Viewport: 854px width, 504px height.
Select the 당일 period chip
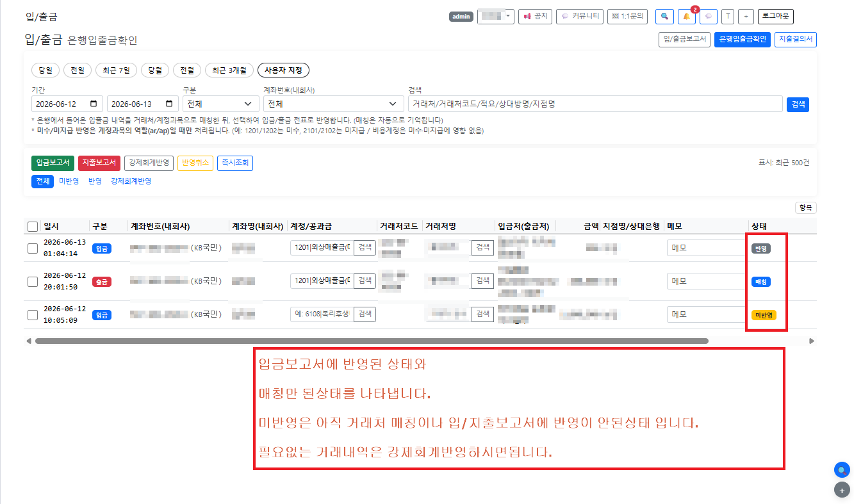click(45, 70)
